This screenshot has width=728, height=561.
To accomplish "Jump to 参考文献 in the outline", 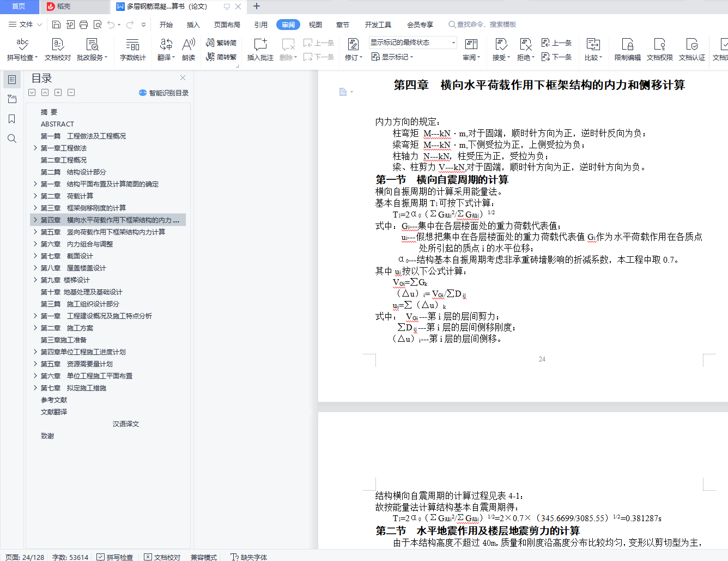I will tap(54, 400).
